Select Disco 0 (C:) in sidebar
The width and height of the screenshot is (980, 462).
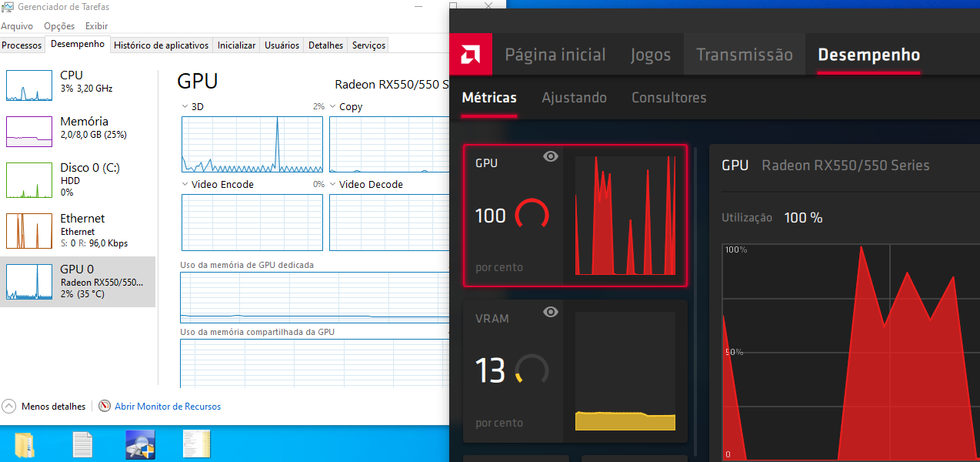(x=78, y=179)
